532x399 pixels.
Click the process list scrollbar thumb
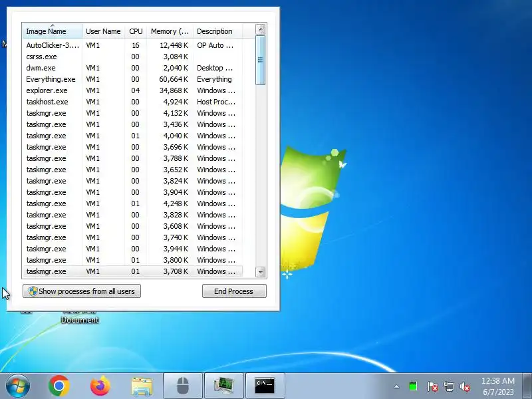pos(261,60)
